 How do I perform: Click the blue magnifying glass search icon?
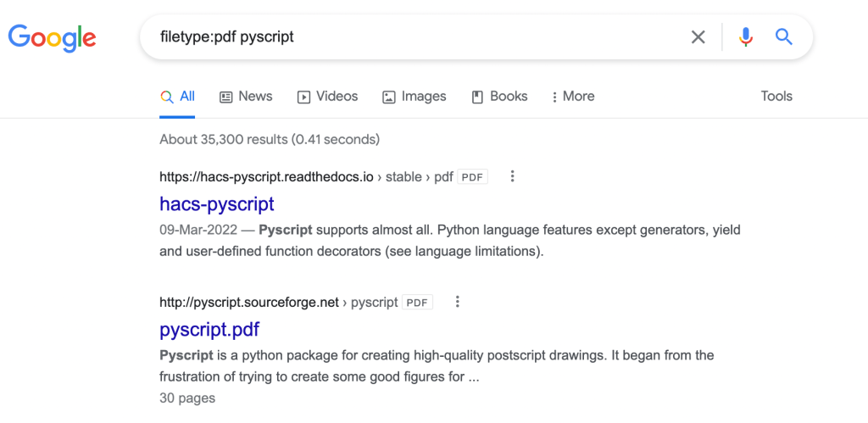click(784, 36)
